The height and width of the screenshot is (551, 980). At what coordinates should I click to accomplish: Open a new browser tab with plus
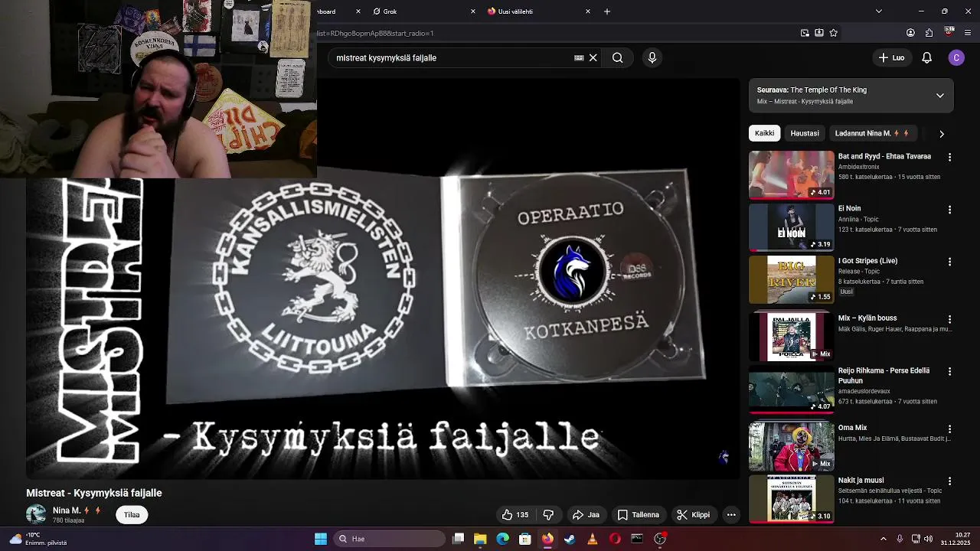pyautogui.click(x=607, y=11)
